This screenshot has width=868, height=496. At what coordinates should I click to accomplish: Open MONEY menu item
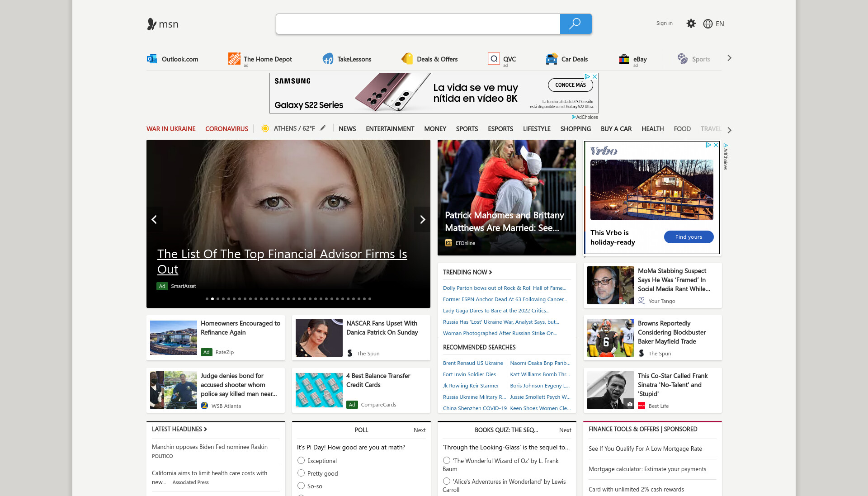pos(435,129)
